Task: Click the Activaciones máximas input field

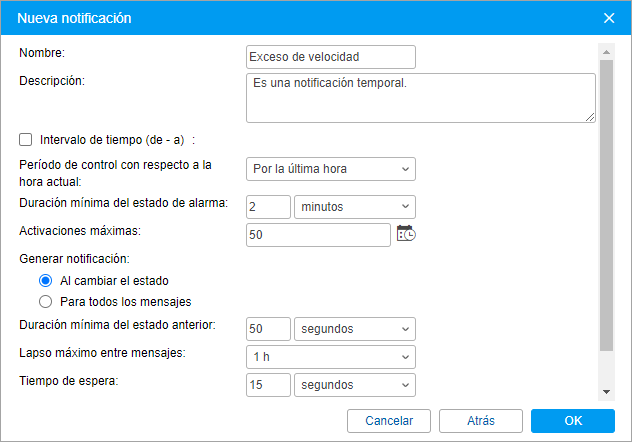Action: [x=317, y=234]
